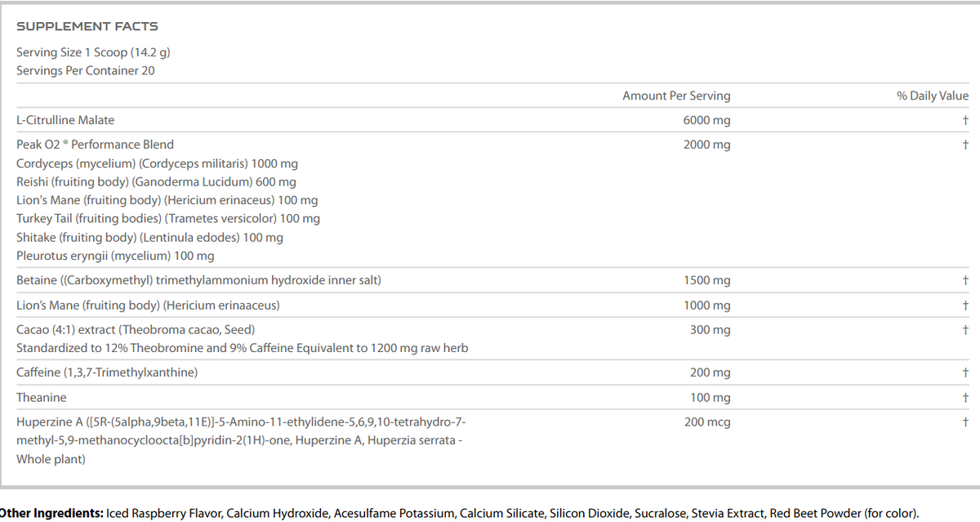Viewport: 980px width, 522px height.
Task: Click the daily value dagger for Caffeine
Action: 965,373
